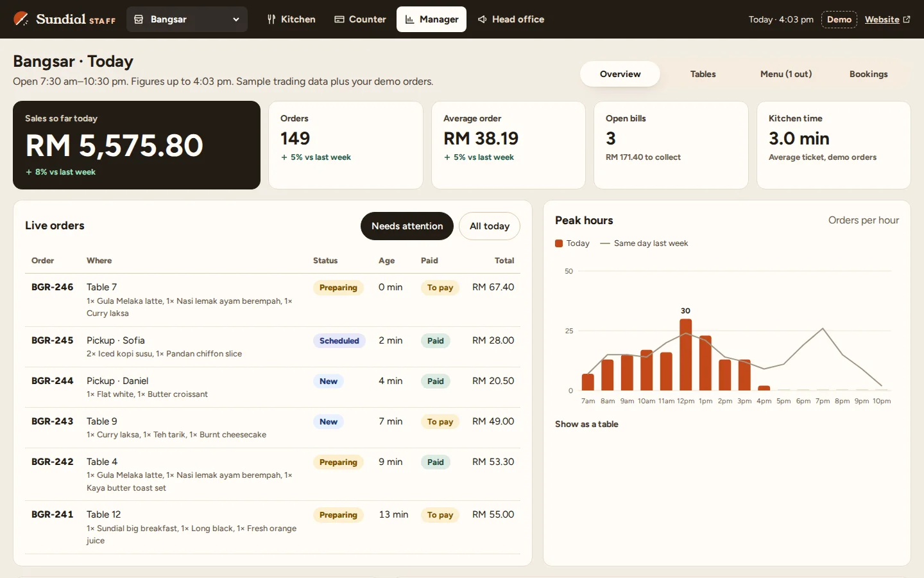Switch to the Overview tab
The image size is (924, 578).
(620, 74)
